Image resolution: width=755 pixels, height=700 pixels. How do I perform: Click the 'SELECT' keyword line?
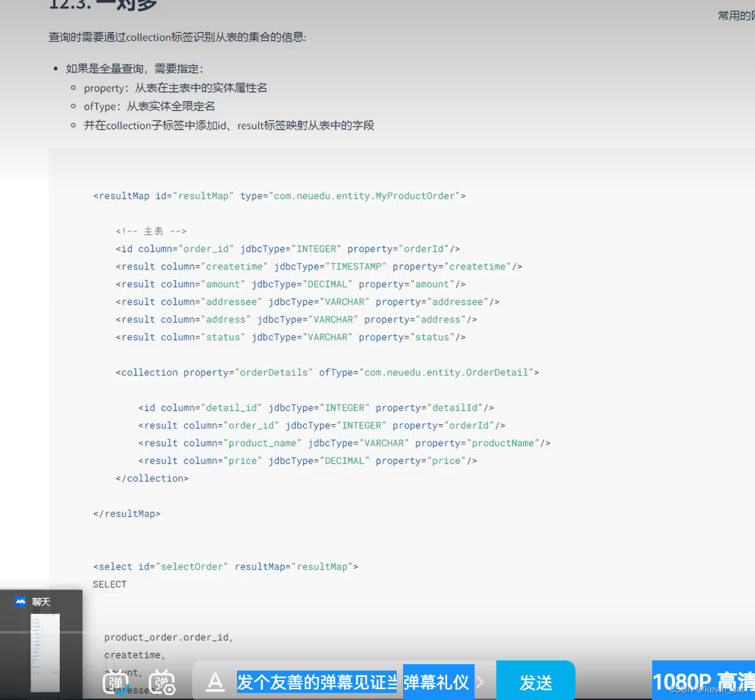click(x=110, y=584)
